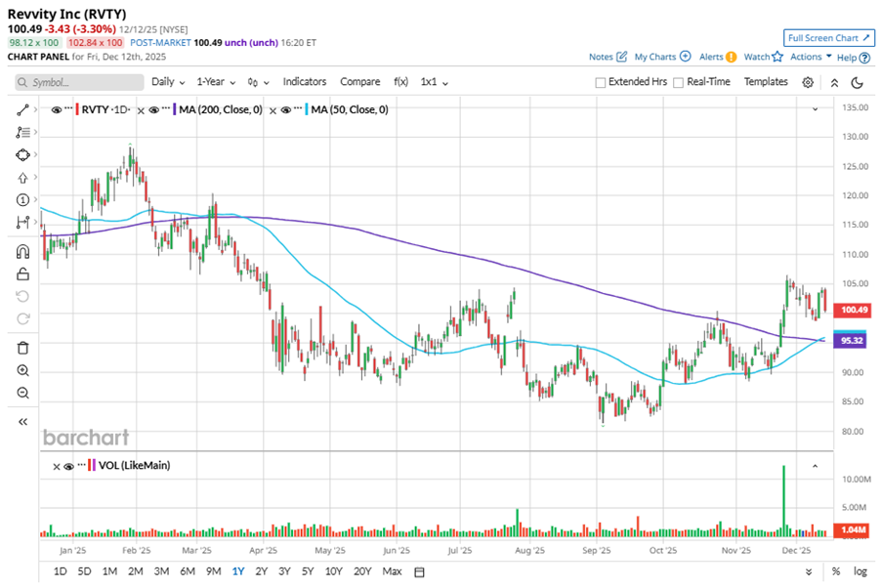881x588 pixels.
Task: Select the measure range tool
Action: (22, 222)
